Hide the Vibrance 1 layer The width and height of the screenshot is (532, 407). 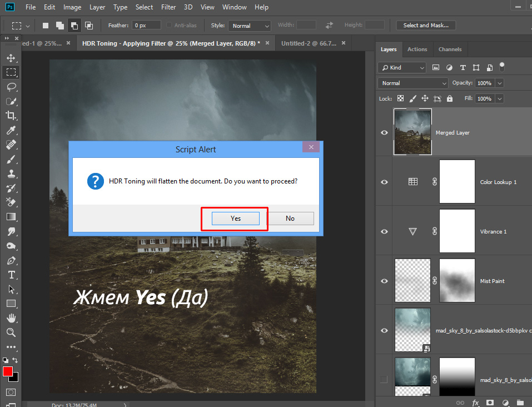385,231
